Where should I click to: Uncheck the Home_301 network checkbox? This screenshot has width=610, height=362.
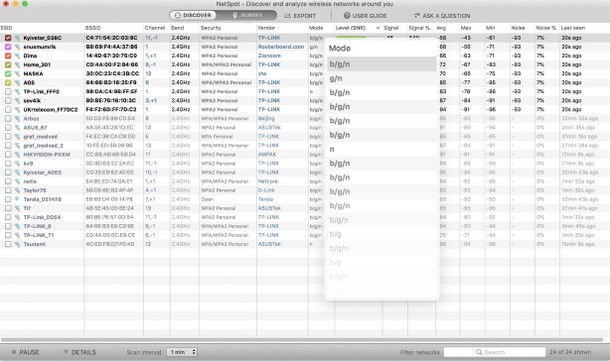tap(8, 65)
